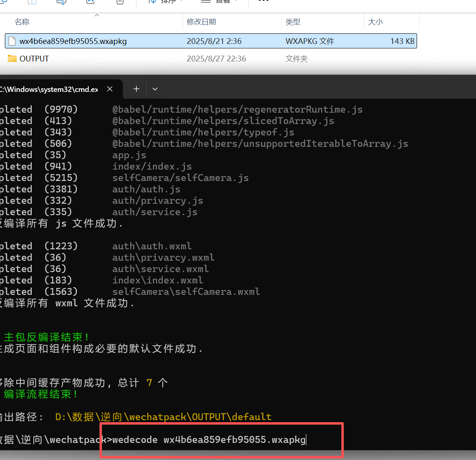Click the (5215) size value in terminal

pos(61,178)
